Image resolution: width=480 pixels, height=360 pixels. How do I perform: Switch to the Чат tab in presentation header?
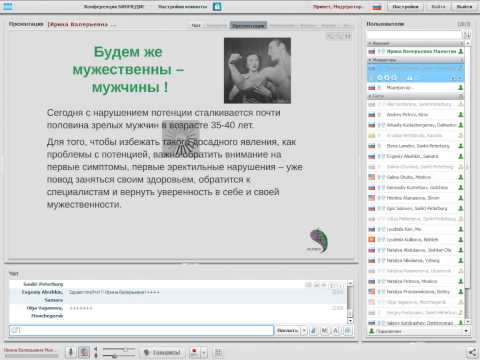point(196,25)
